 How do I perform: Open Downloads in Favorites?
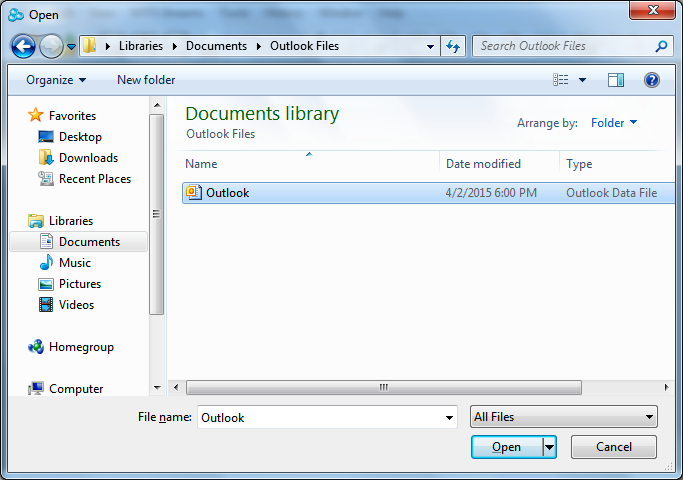[x=88, y=158]
